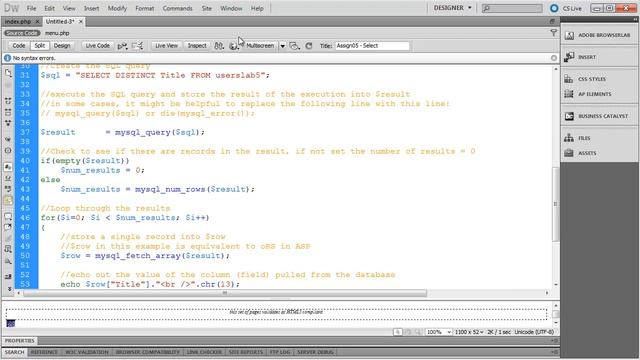Click the Indent Code icon

coord(8,277)
